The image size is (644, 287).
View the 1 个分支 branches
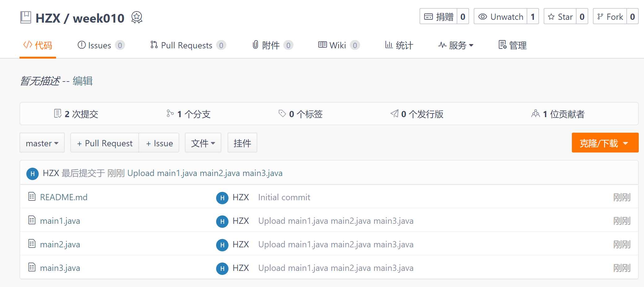coord(189,114)
